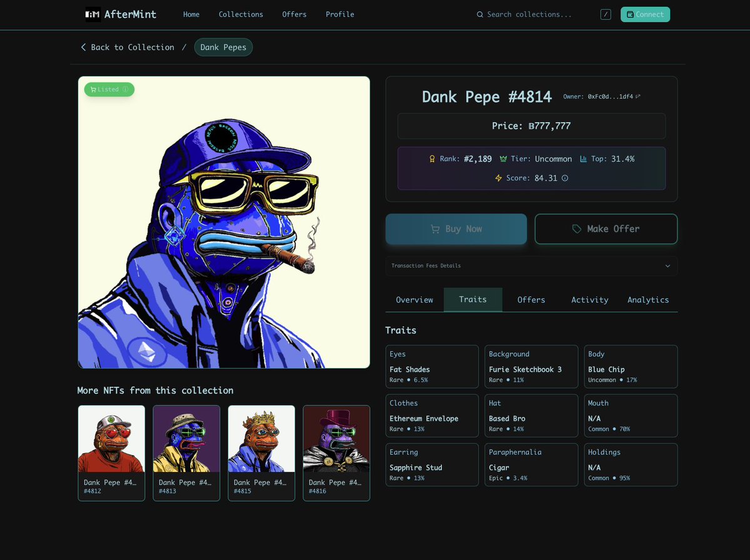Open the Profile menu item

tap(340, 14)
